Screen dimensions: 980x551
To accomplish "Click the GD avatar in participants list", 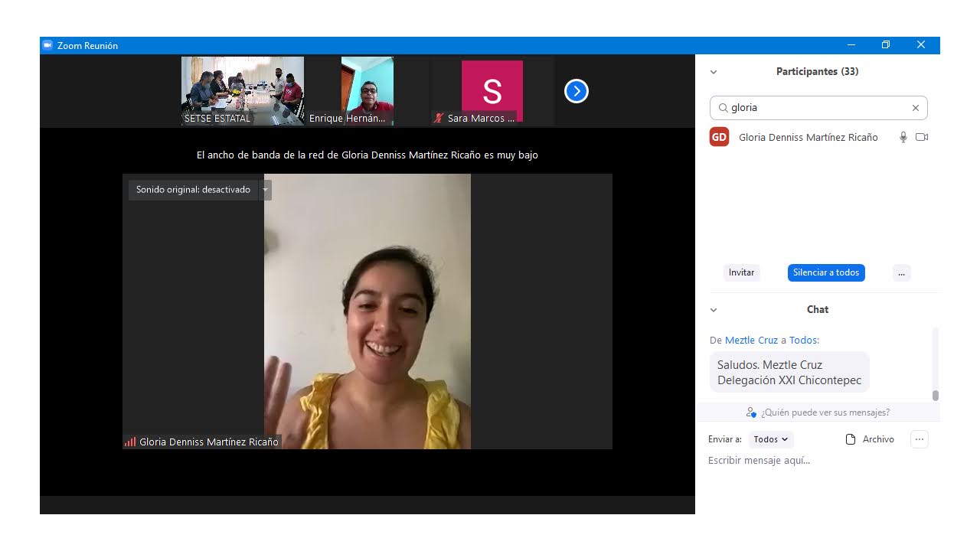I will pos(719,137).
